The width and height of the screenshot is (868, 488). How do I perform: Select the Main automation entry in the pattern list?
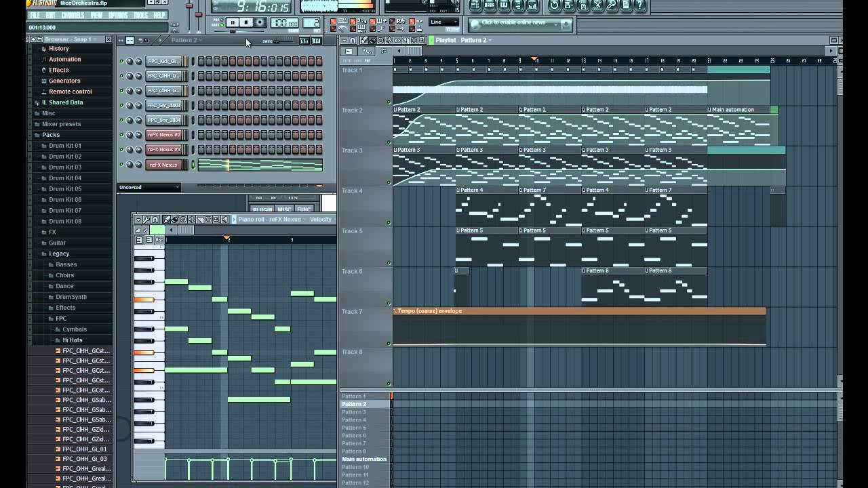coord(364,459)
